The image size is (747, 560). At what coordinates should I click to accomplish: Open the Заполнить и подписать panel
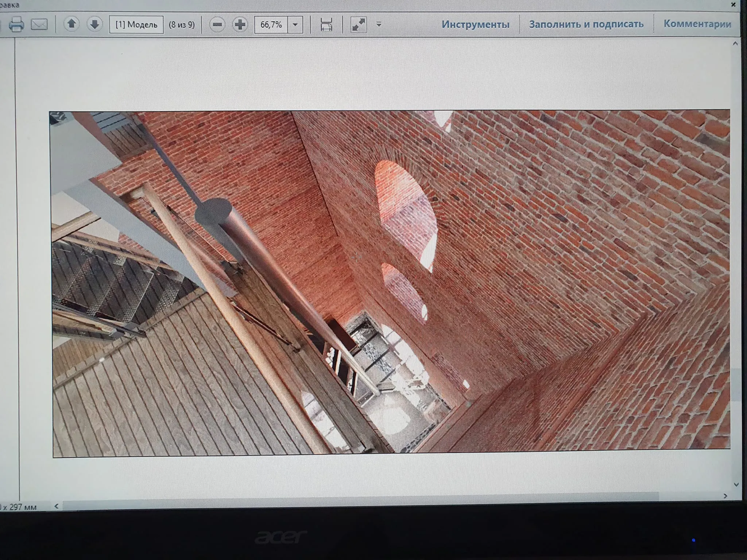point(586,24)
